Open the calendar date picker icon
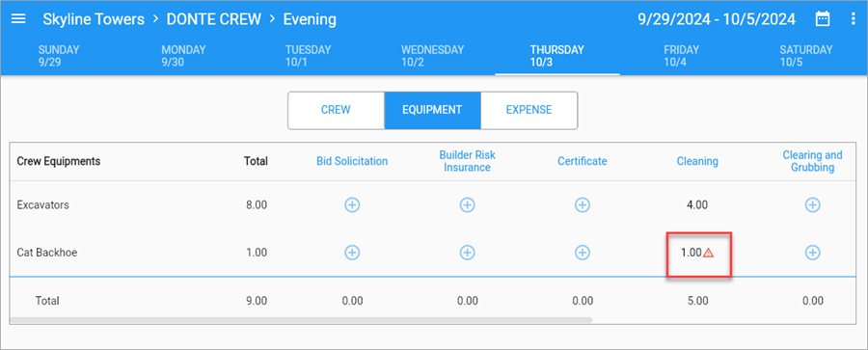This screenshot has height=350, width=868. coord(824,19)
